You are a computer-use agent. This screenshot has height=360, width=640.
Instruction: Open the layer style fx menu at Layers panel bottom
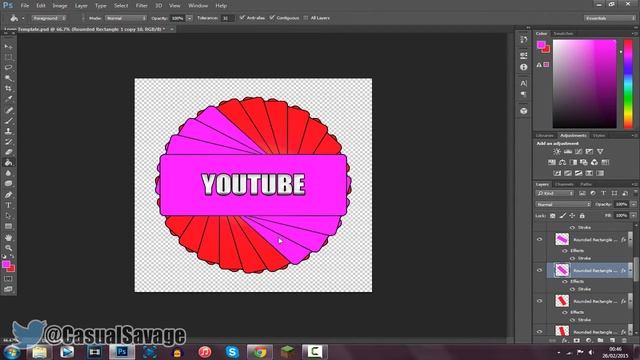pos(564,340)
